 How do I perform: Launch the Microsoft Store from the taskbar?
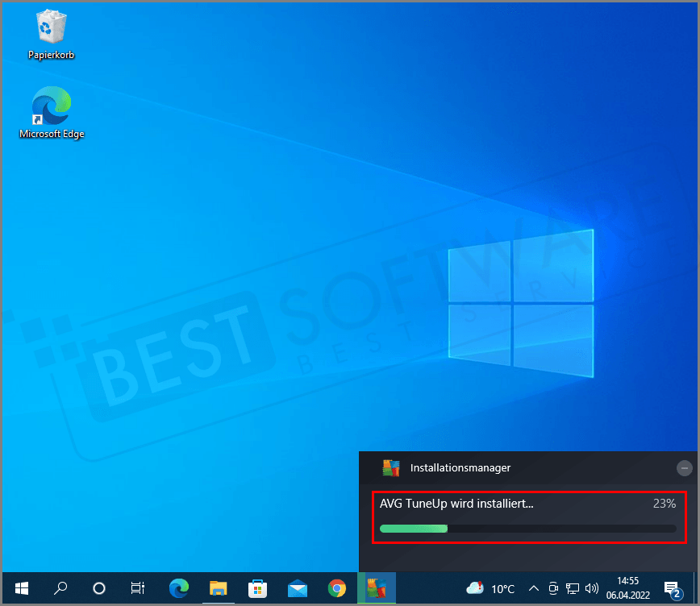click(257, 588)
